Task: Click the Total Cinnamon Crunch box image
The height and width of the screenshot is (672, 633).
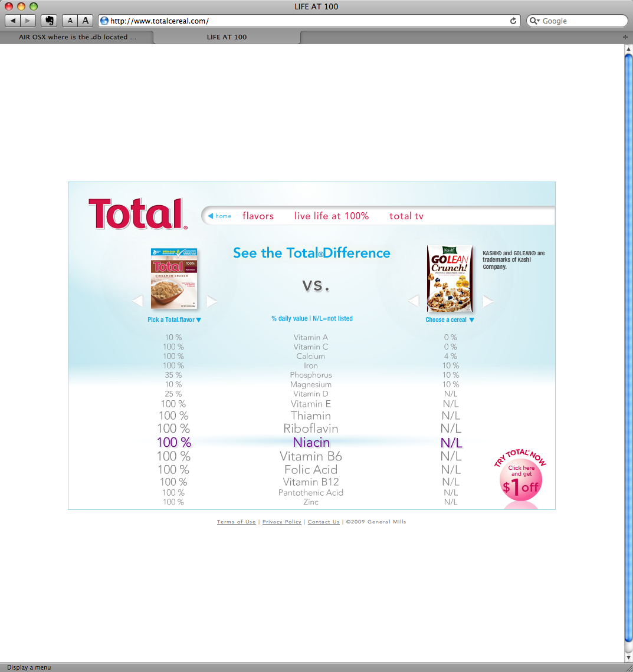Action: (173, 278)
